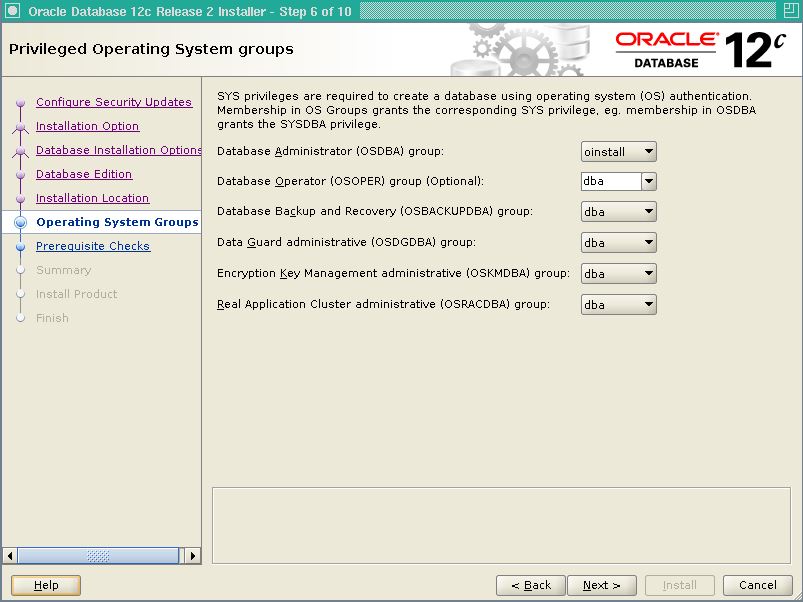Click the Next button
The image size is (803, 602).
[x=602, y=585]
